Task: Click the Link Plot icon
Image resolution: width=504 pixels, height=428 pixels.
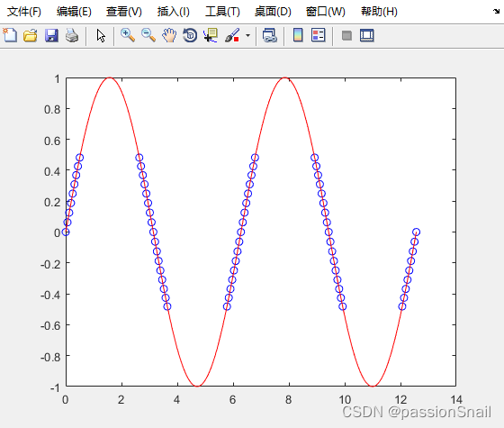Action: [x=270, y=35]
